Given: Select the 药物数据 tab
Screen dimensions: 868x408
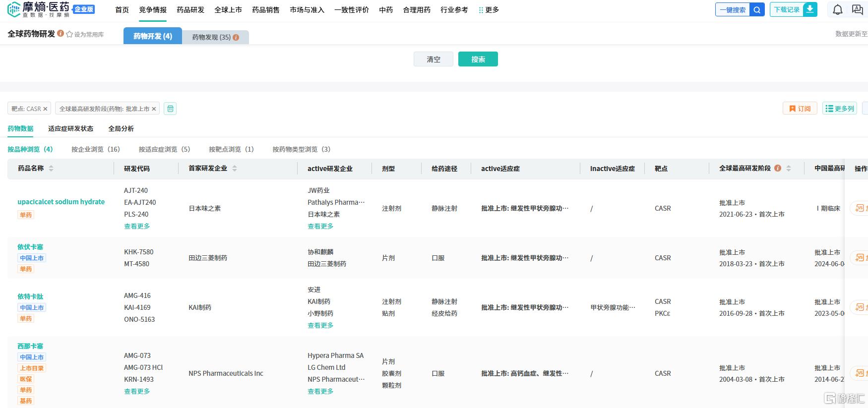Looking at the screenshot, I should (x=20, y=129).
